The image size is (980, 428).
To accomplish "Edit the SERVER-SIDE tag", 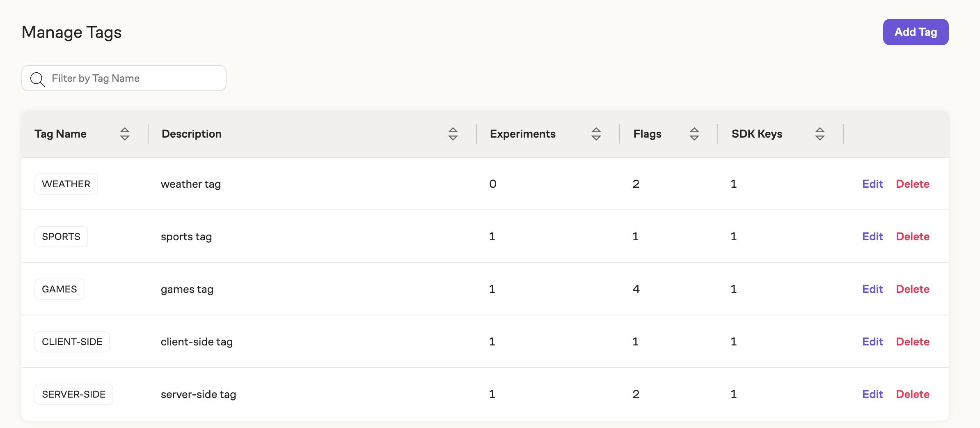I will point(872,394).
